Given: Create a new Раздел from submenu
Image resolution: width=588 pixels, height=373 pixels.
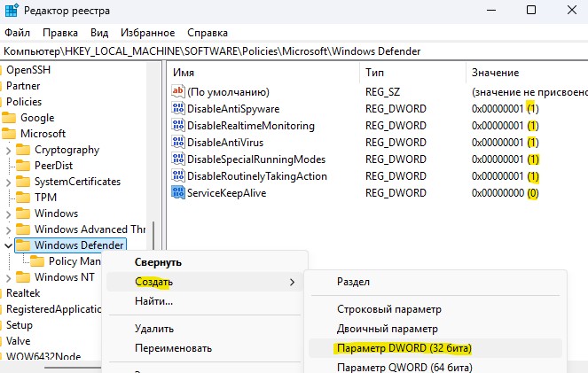Looking at the screenshot, I should tap(435, 282).
